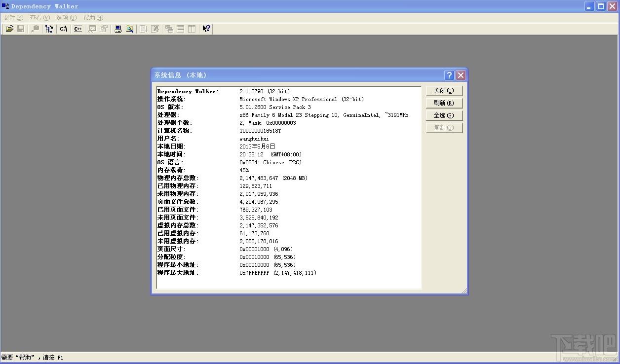Click the greyed 复制(O) button

pyautogui.click(x=444, y=128)
